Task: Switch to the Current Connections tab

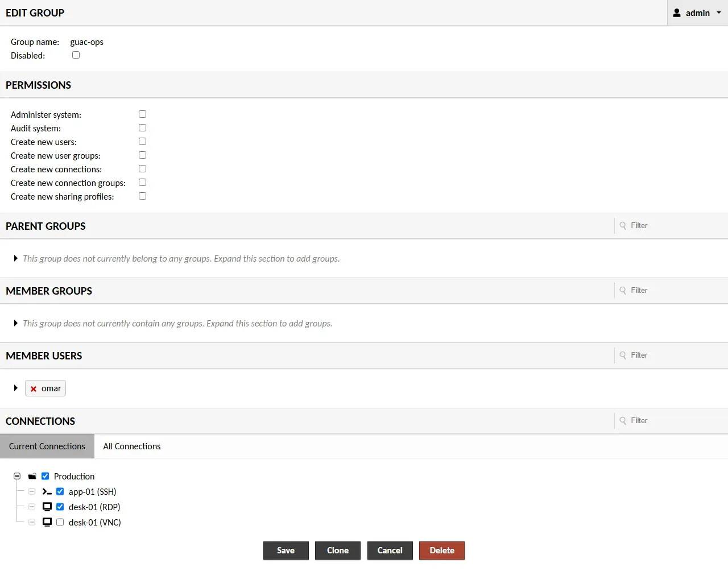Action: click(47, 446)
